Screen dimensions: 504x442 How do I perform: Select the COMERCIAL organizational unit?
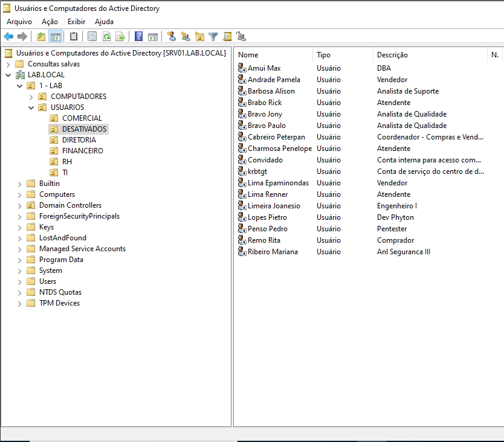tap(82, 118)
